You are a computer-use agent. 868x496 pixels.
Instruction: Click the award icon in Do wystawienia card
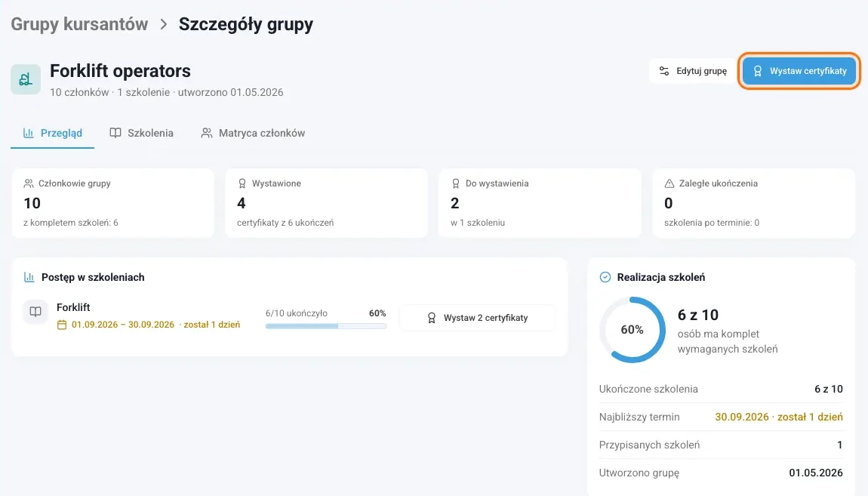[456, 183]
